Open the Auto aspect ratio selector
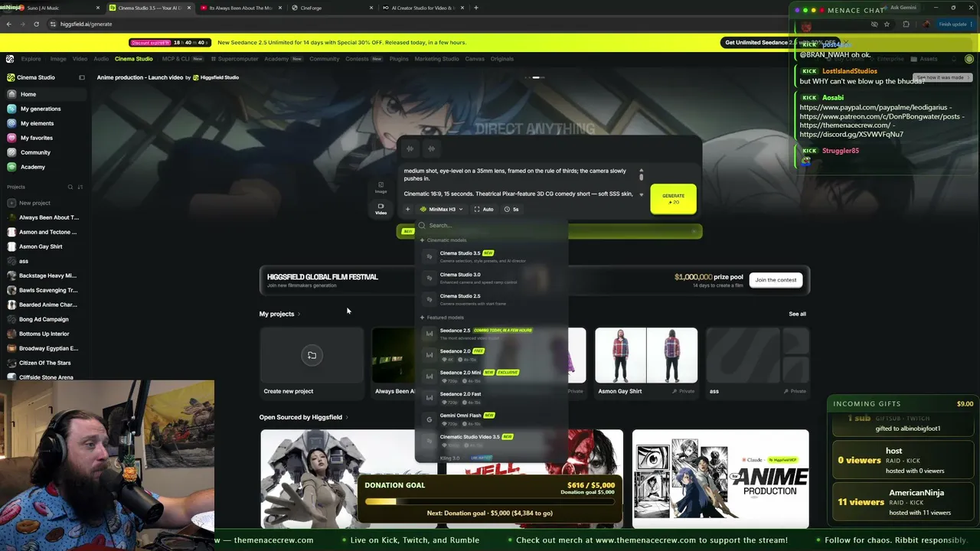 483,209
